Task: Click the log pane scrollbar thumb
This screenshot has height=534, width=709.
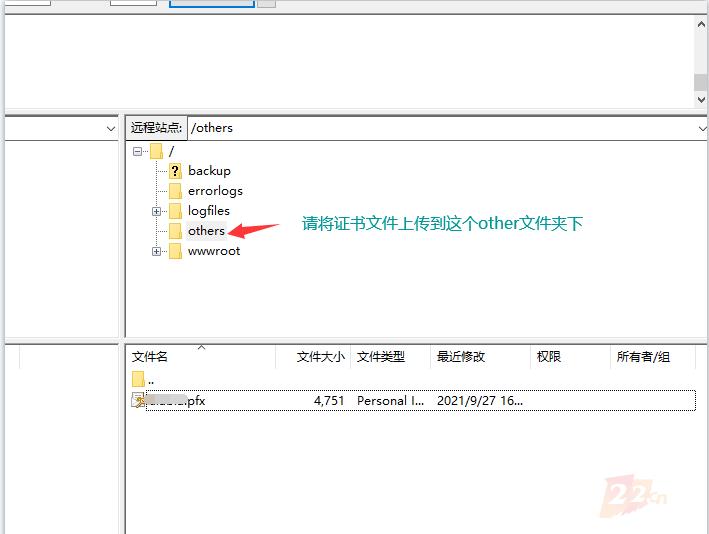Action: (x=701, y=82)
